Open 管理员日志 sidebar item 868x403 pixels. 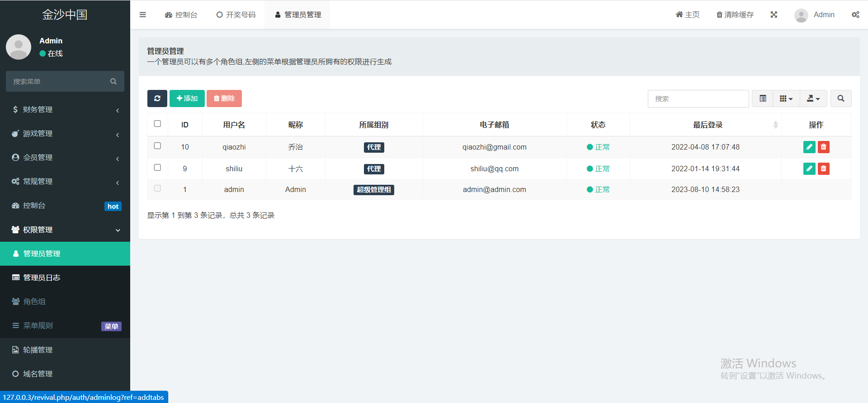65,277
